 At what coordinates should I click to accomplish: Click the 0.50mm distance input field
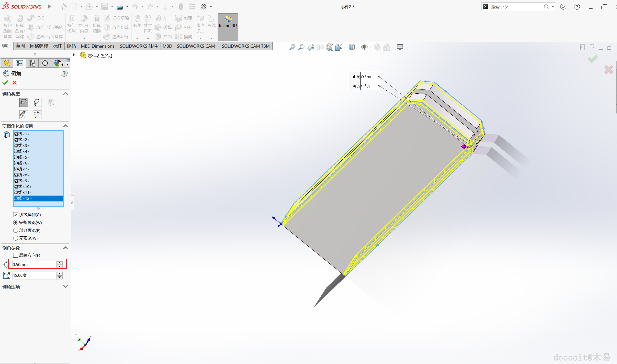coord(34,265)
